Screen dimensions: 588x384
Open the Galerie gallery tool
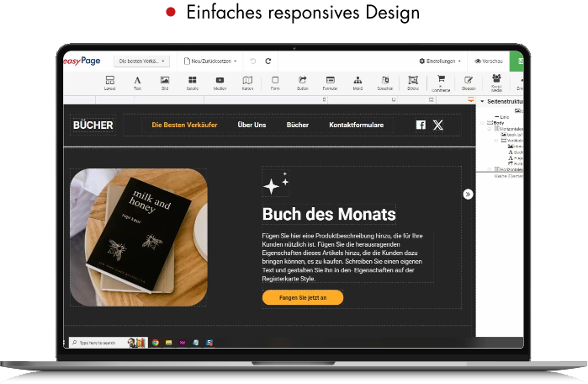coord(193,83)
